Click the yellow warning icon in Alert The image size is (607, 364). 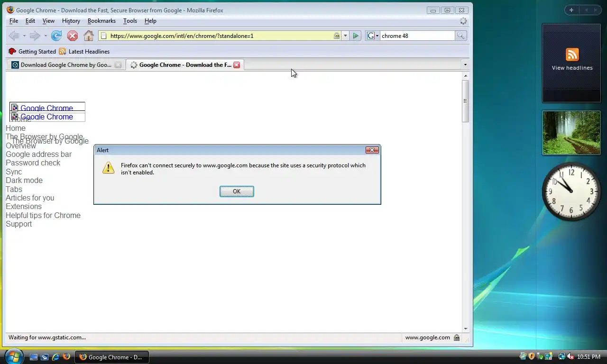[109, 167]
